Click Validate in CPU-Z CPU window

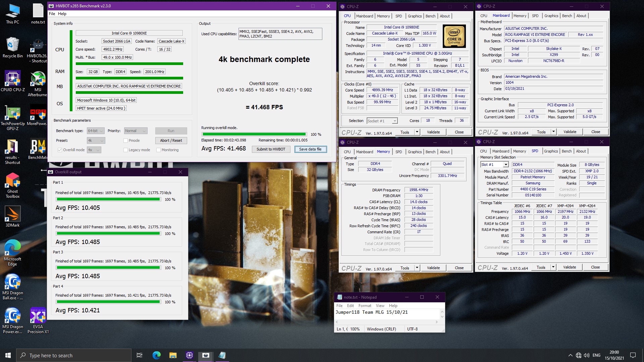click(433, 132)
